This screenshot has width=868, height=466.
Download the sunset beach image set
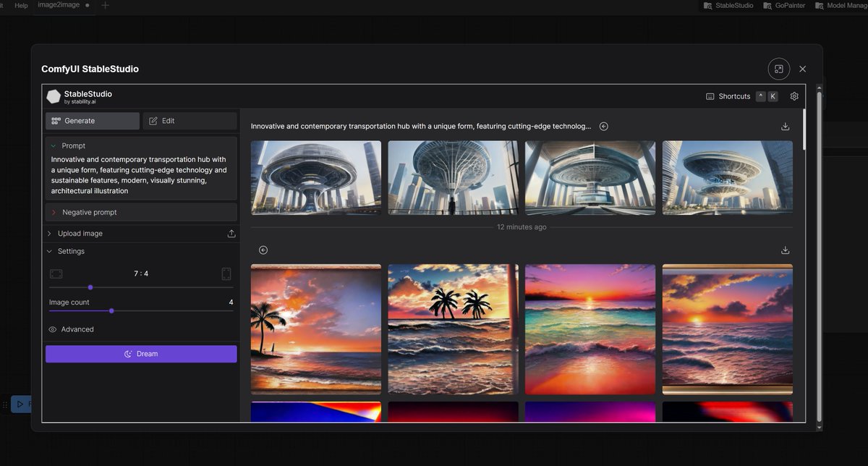pyautogui.click(x=786, y=250)
